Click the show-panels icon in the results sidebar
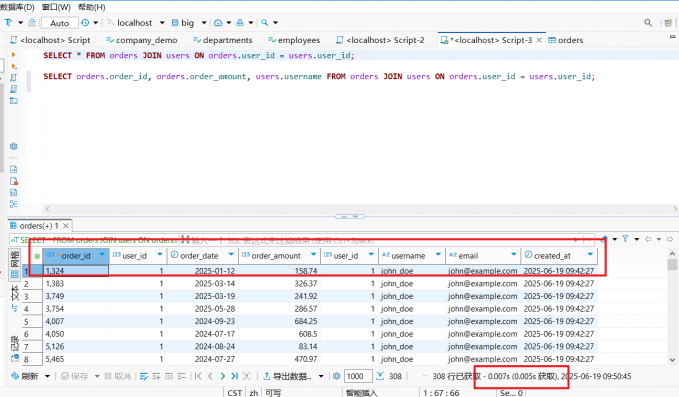Screen dimensions: 679x397 click(x=15, y=358)
